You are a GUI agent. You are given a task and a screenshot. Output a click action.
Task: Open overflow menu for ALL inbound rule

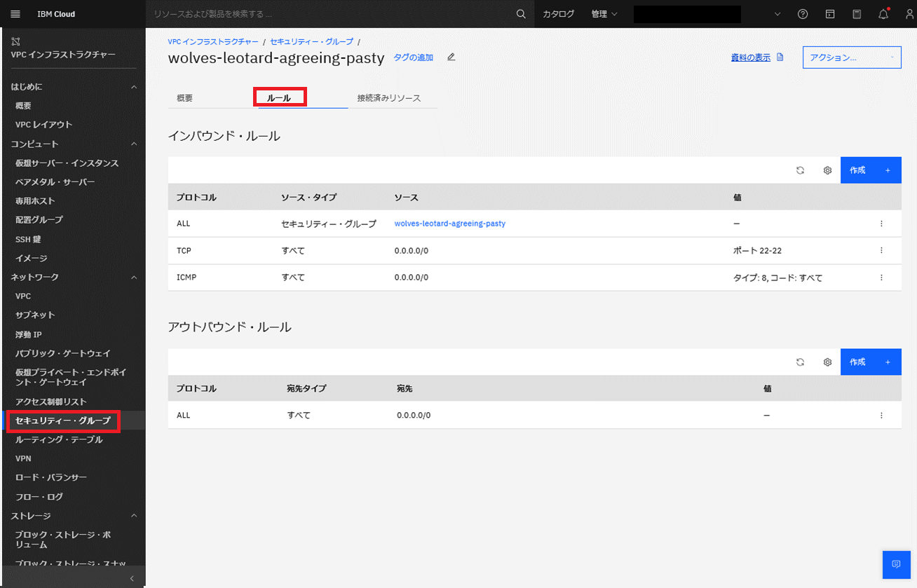[881, 224]
